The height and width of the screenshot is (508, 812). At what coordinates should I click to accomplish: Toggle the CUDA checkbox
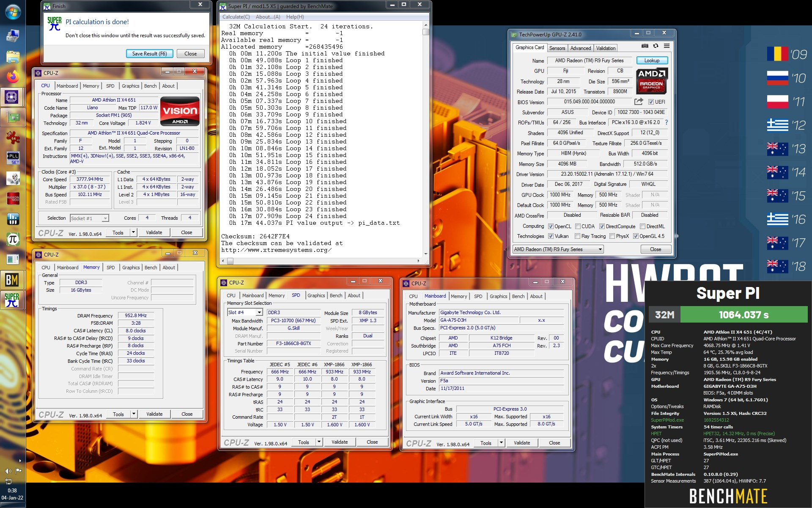point(578,226)
